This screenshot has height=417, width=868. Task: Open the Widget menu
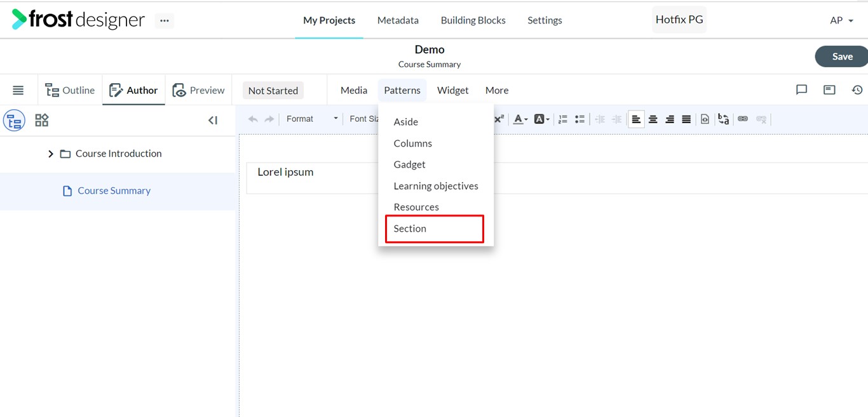(x=453, y=90)
